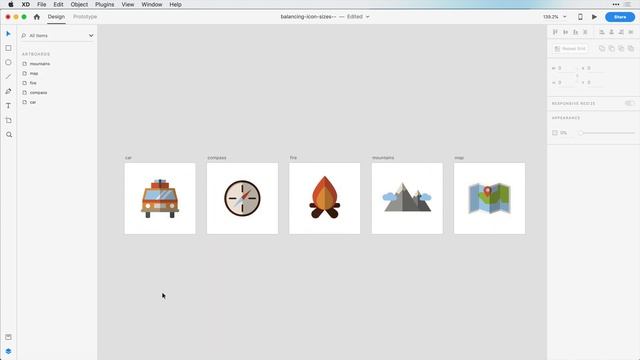Image resolution: width=640 pixels, height=360 pixels.
Task: Click the 'mountains' artboard title label on canvas
Action: click(x=383, y=158)
